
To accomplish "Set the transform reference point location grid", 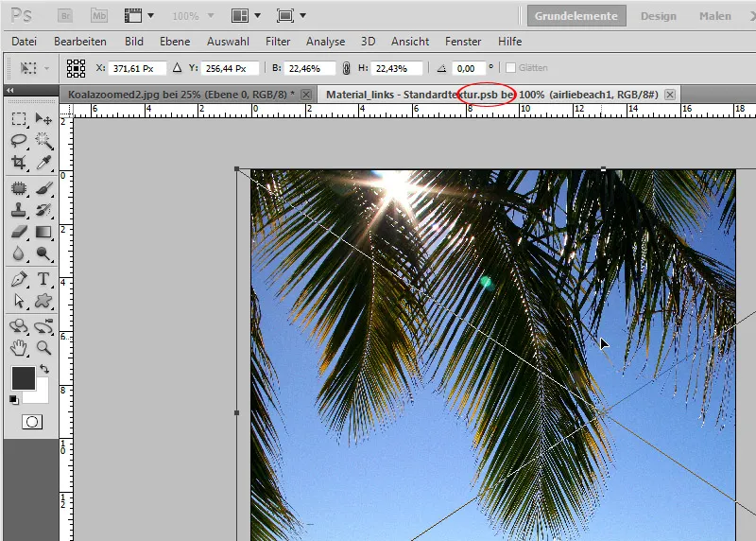I will tap(76, 68).
